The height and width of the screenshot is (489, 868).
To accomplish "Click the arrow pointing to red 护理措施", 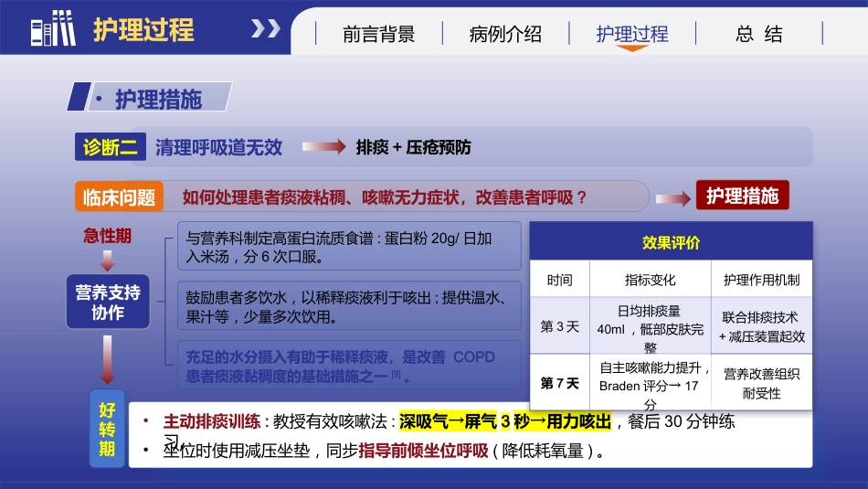I will pyautogui.click(x=673, y=198).
